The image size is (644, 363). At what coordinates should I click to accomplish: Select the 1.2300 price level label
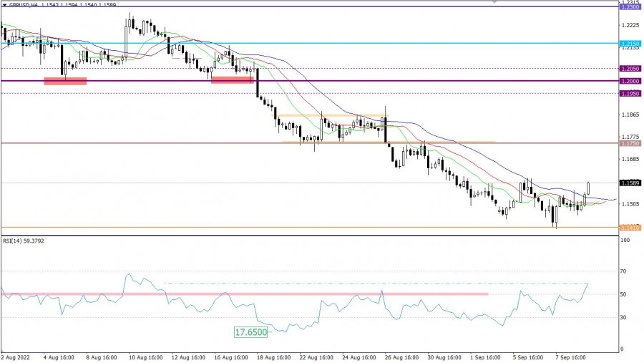[x=630, y=6]
